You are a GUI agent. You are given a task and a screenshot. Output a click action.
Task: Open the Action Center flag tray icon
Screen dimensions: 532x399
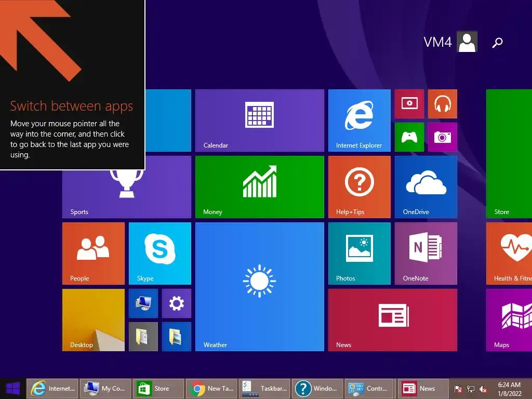458,389
